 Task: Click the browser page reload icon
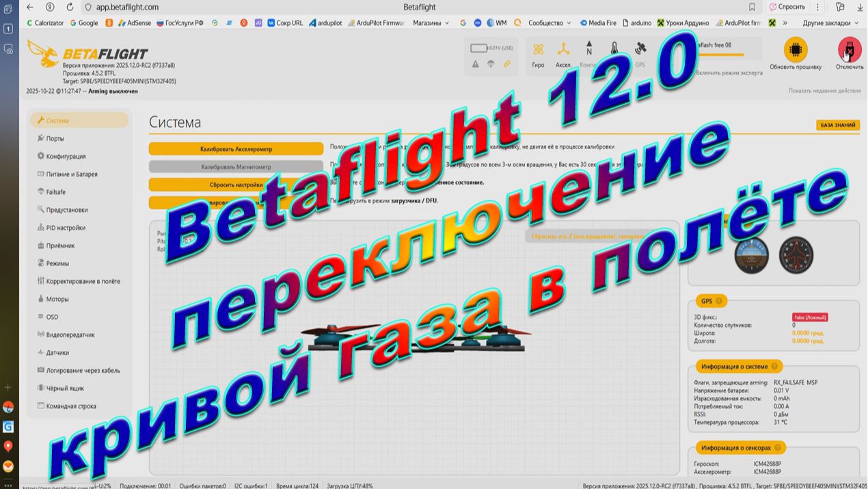click(x=70, y=7)
